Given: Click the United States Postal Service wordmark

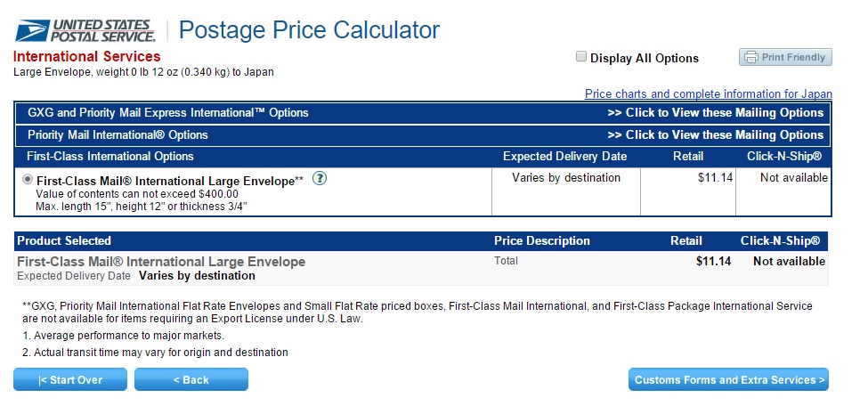Looking at the screenshot, I should (103, 31).
